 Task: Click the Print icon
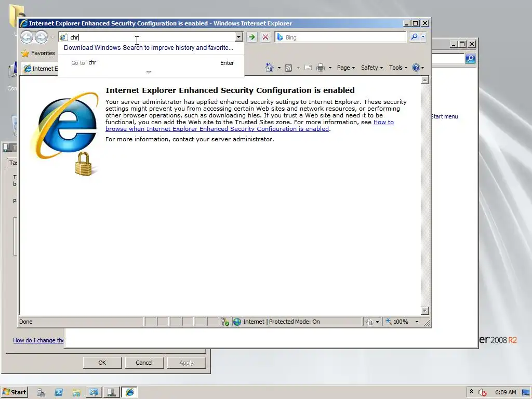[321, 68]
